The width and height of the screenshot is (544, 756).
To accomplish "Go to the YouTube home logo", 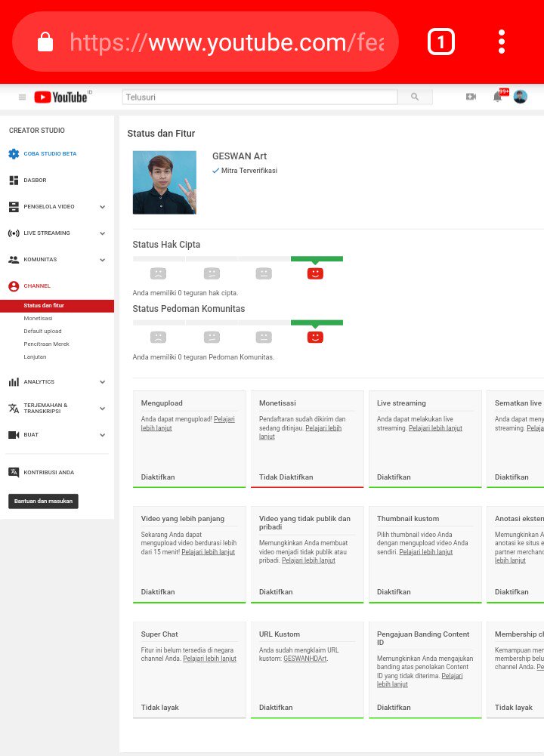I will [x=60, y=97].
